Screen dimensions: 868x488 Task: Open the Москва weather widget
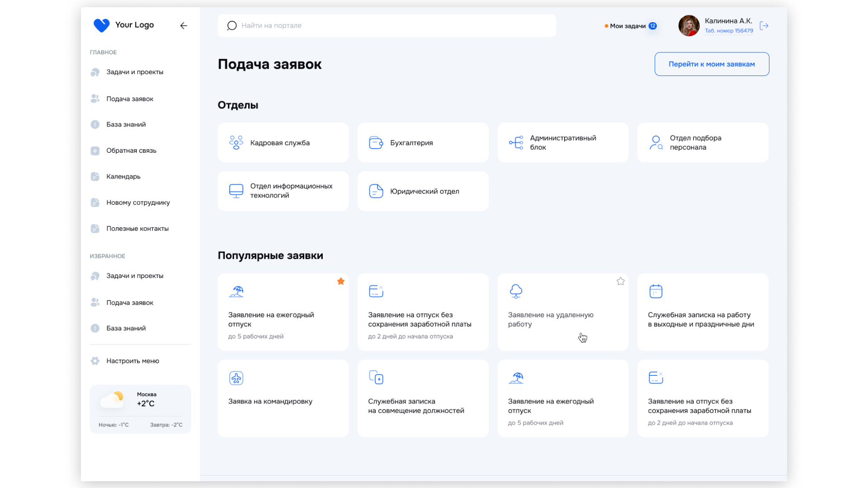pyautogui.click(x=140, y=409)
